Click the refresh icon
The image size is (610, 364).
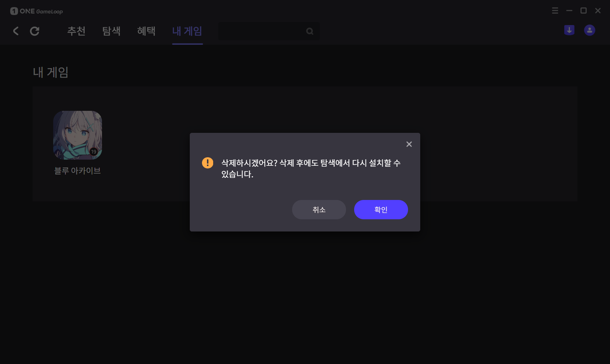[x=35, y=31]
